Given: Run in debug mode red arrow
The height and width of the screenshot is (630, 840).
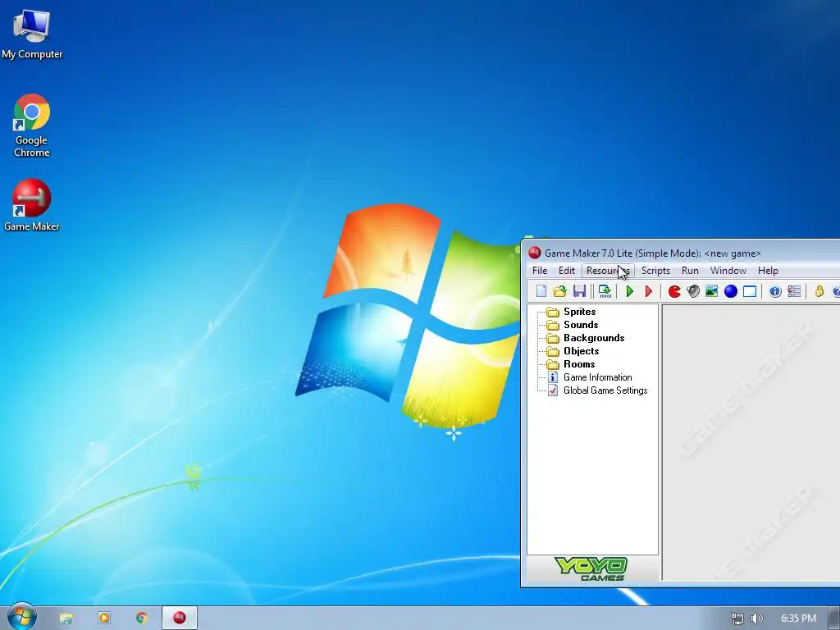Looking at the screenshot, I should [x=649, y=291].
